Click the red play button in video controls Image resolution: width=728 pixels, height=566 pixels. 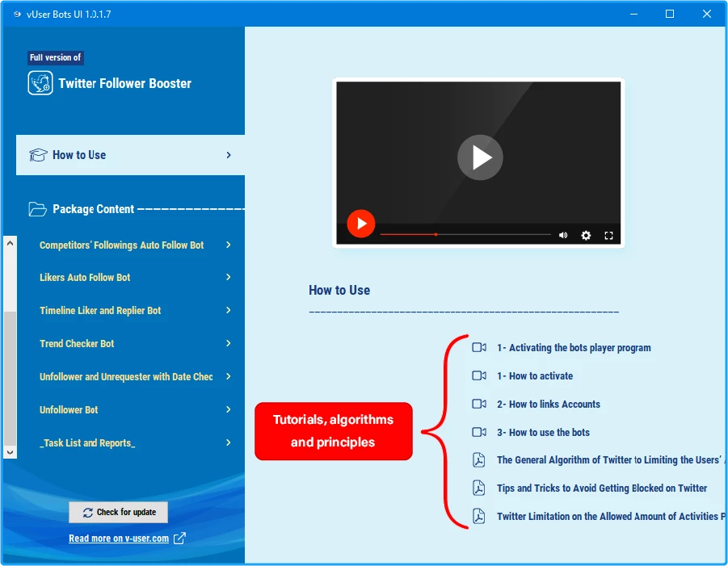360,224
